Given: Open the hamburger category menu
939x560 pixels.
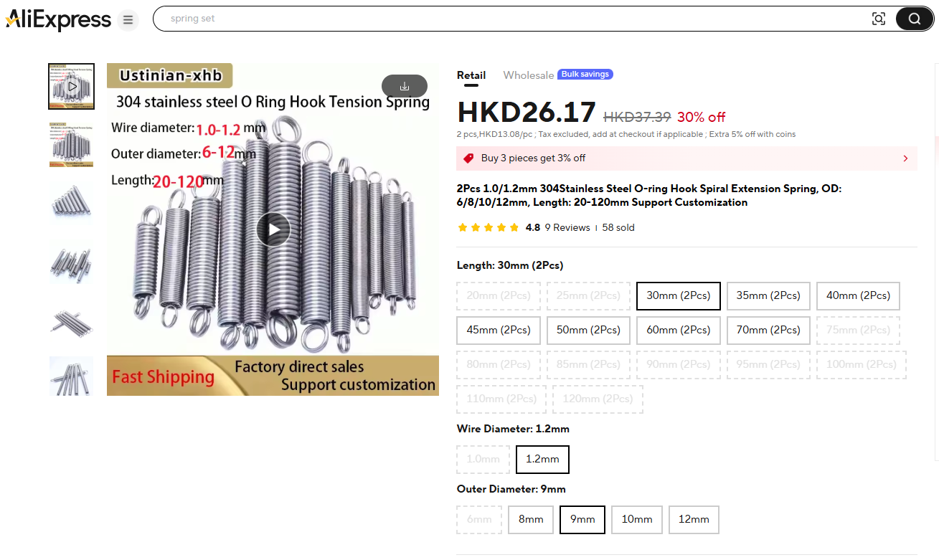Looking at the screenshot, I should 128,19.
